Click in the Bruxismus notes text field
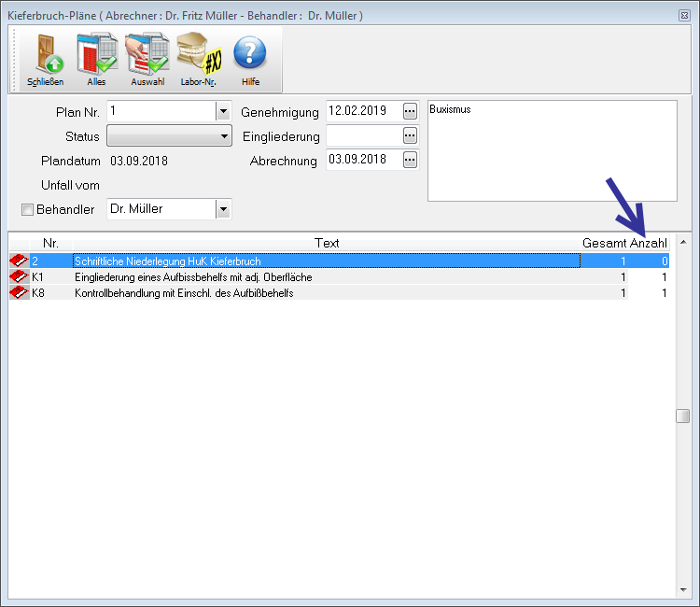 551,149
